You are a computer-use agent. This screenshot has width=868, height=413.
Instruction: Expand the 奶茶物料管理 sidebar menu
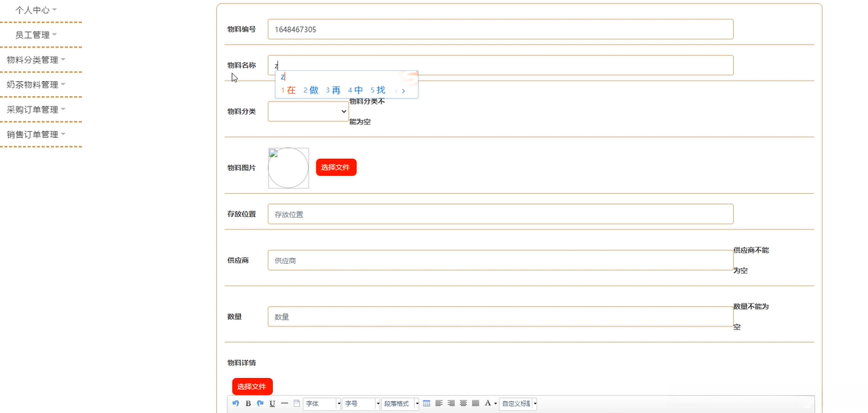point(37,85)
